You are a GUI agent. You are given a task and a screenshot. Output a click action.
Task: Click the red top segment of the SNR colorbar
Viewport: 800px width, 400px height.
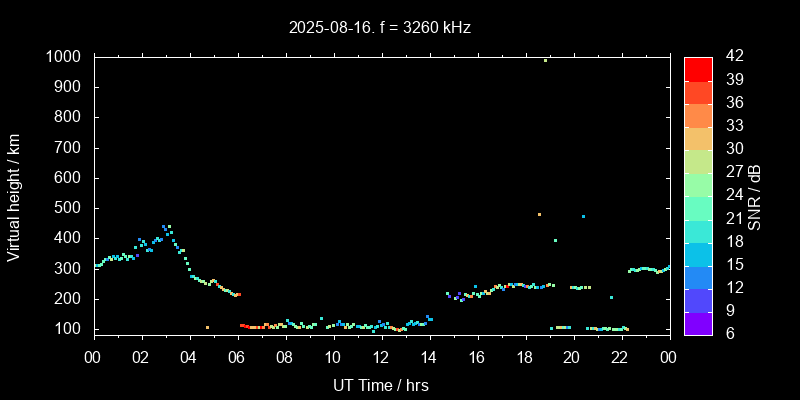click(698, 68)
